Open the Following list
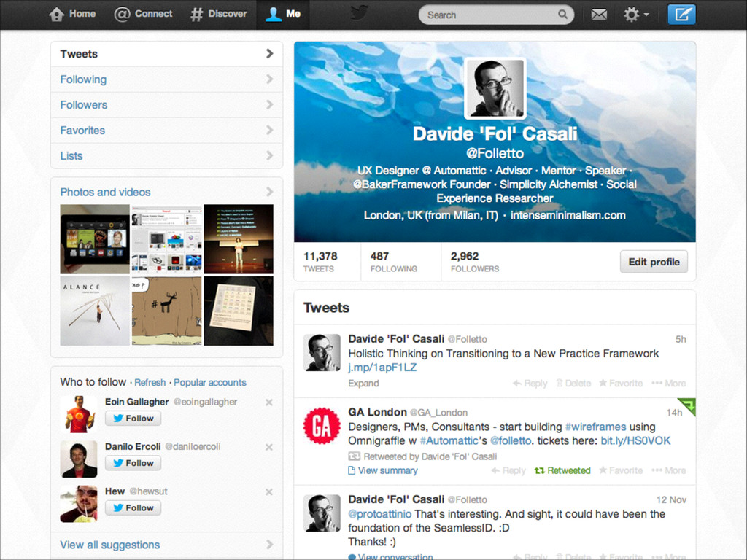Viewport: 747px width, 560px height. pyautogui.click(x=167, y=79)
